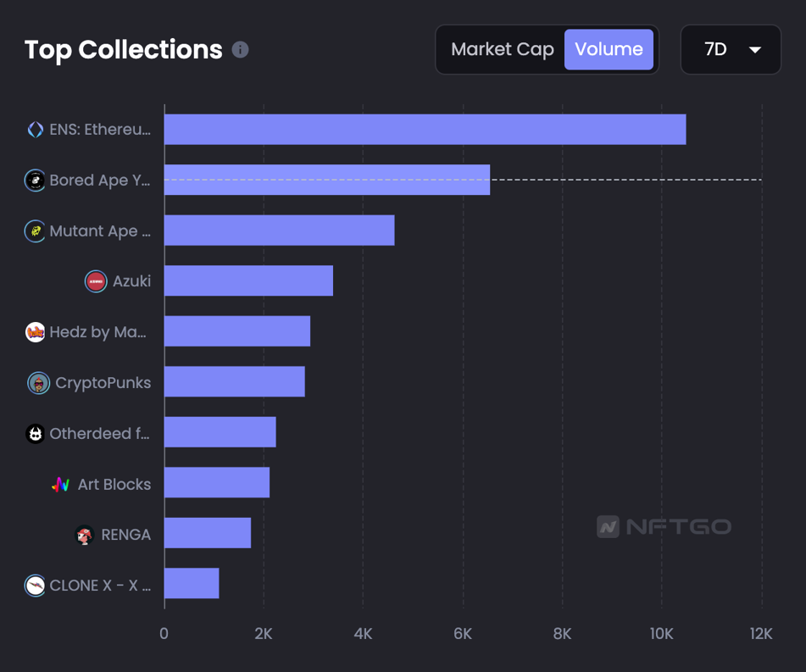Click the ENS Ethereum volume bar

point(424,130)
